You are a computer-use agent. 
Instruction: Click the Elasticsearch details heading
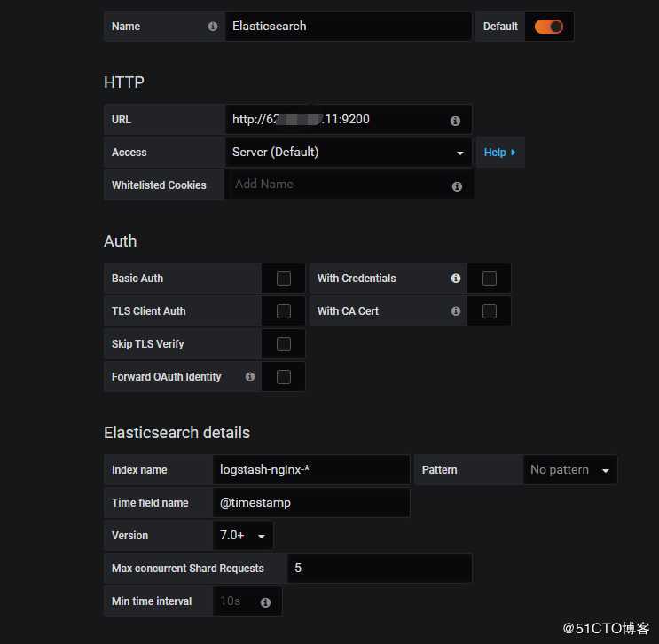point(177,433)
